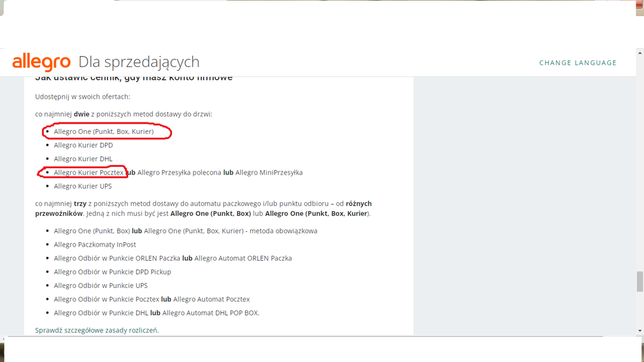Click the circled Allegro One (Punkt, Box, Kurier) item
This screenshot has height=362, width=644.
(x=104, y=131)
